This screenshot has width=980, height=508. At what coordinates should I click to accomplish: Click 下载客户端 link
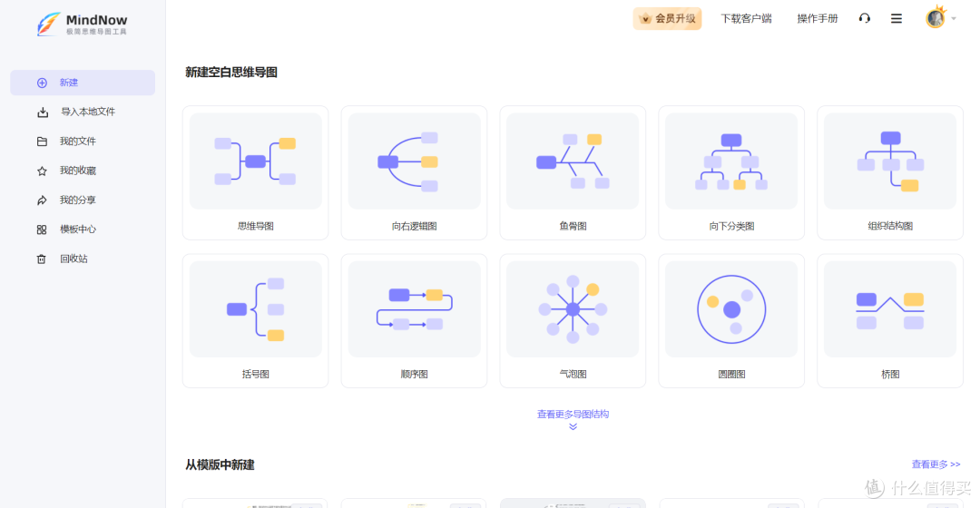pos(746,19)
